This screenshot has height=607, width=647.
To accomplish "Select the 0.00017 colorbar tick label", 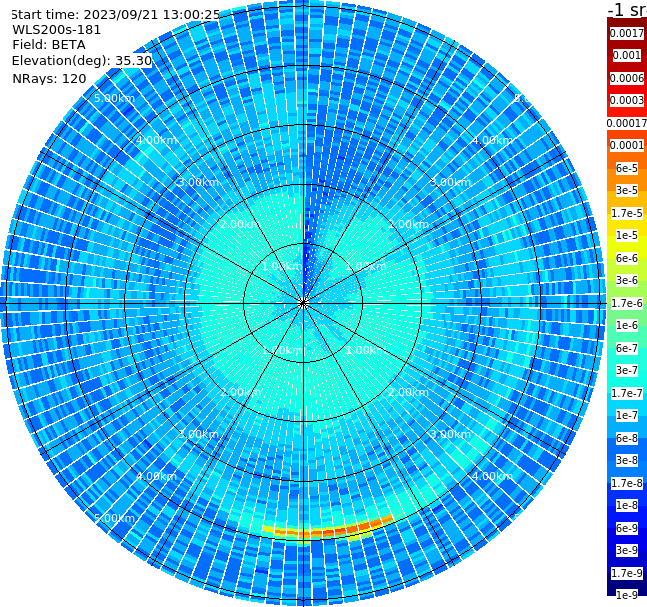I will coord(627,123).
